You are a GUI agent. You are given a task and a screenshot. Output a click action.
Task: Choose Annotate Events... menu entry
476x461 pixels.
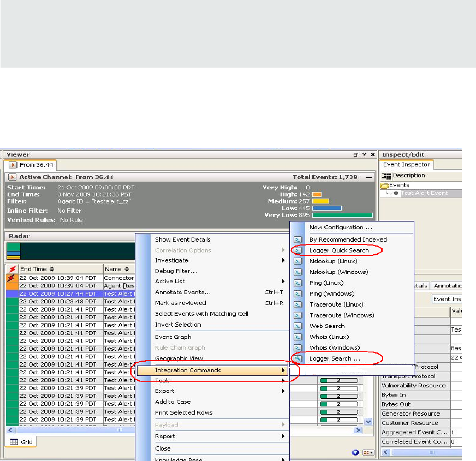(183, 292)
